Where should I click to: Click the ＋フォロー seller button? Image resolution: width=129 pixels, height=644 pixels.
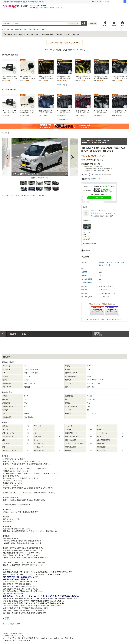102,210
